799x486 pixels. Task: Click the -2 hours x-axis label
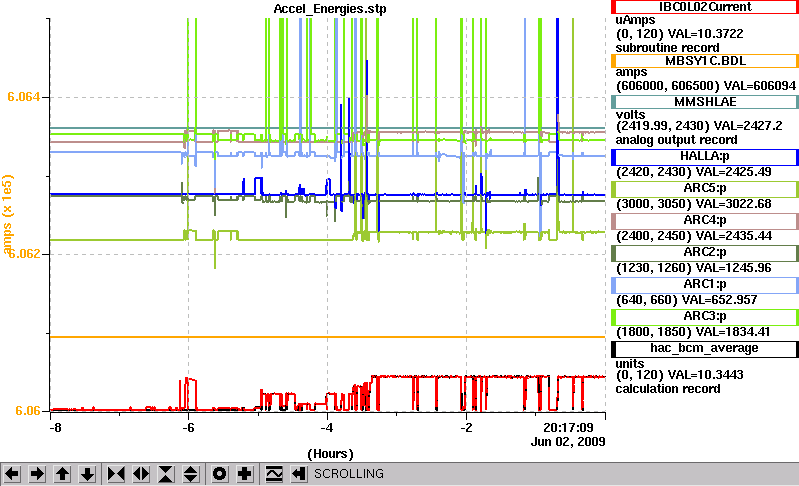point(466,428)
